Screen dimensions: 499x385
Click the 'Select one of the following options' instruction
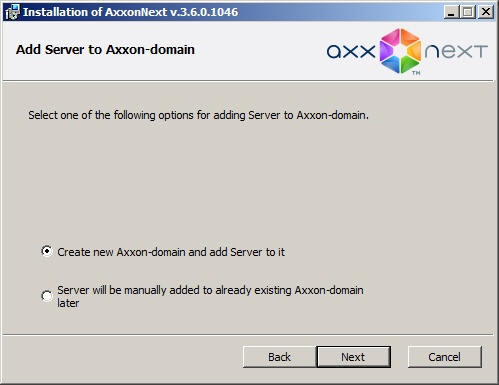198,115
